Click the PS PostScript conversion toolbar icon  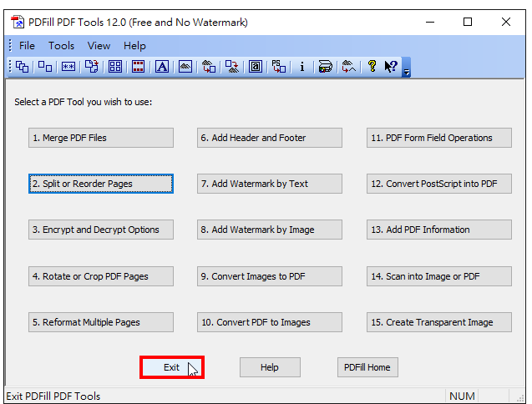[279, 67]
